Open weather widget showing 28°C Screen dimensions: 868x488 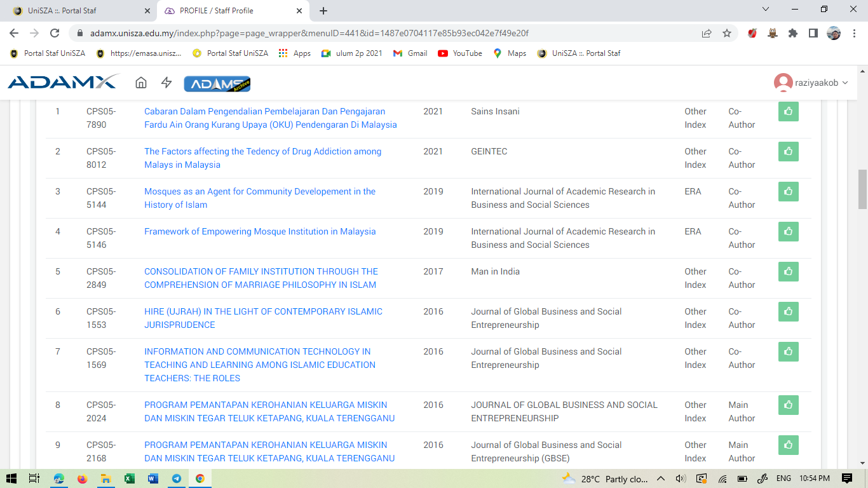[604, 478]
